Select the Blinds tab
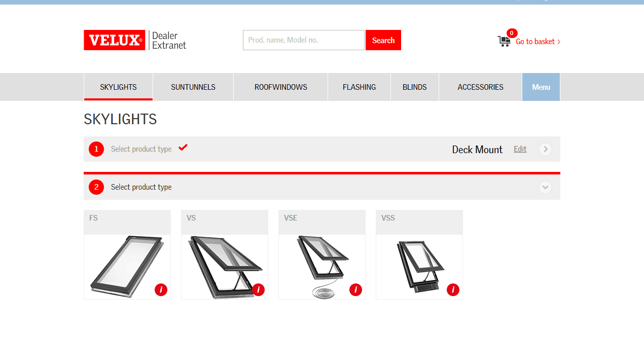The image size is (644, 358). click(415, 87)
